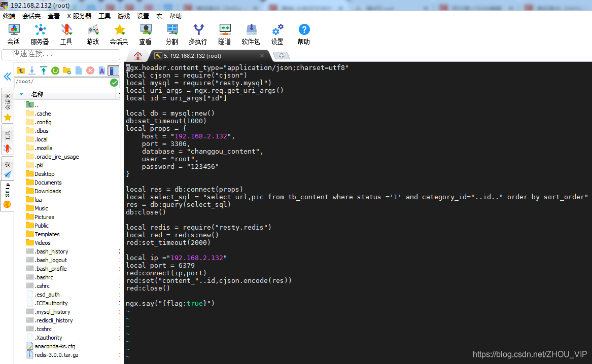Open the 查看 menu in menu bar
The height and width of the screenshot is (364, 592).
(x=54, y=16)
